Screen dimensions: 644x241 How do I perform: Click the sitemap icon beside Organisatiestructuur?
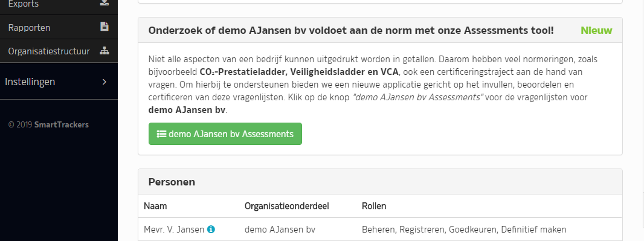[105, 51]
